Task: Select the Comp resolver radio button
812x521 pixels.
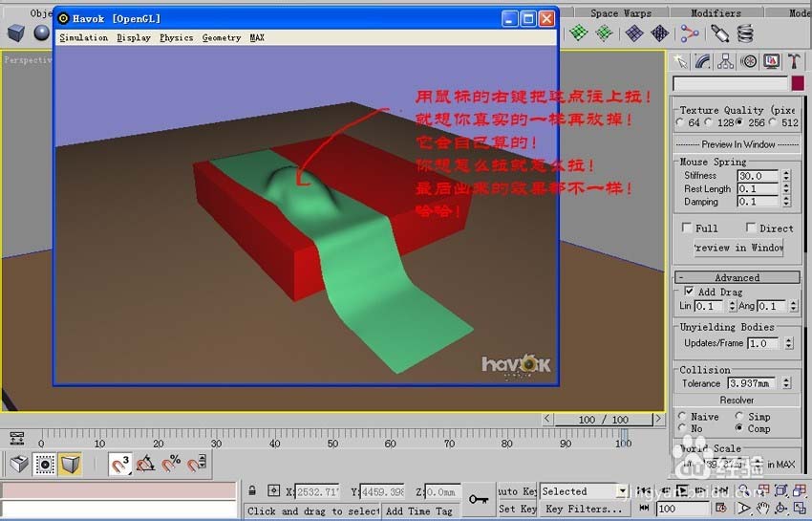Action: [739, 428]
